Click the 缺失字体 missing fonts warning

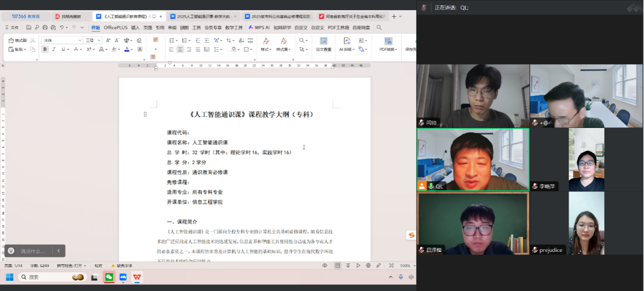point(121,266)
